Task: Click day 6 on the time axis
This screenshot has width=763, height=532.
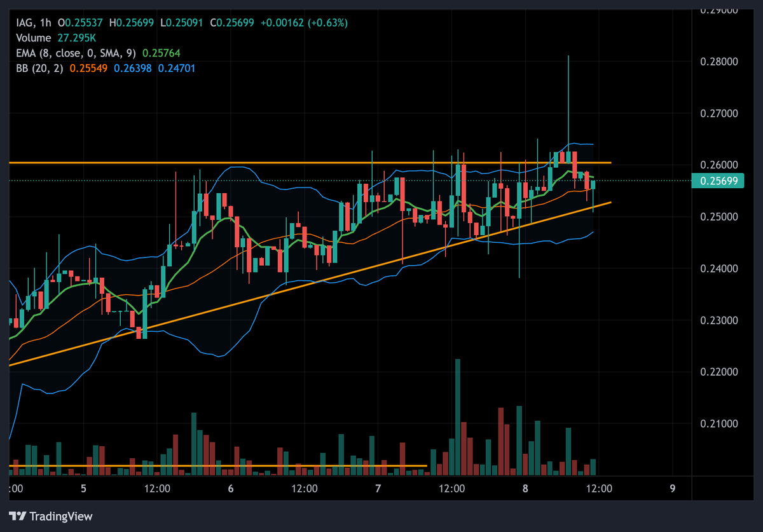Action: (231, 489)
